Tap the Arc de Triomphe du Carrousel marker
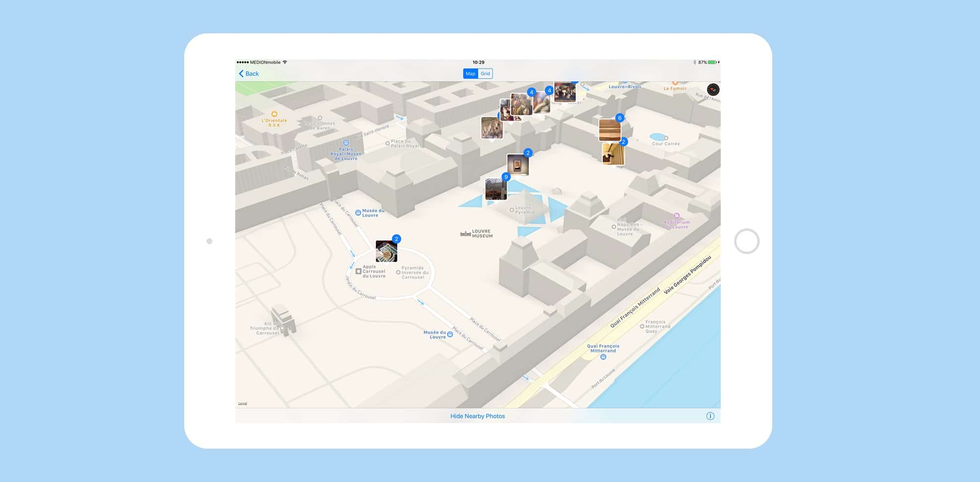 click(x=283, y=328)
